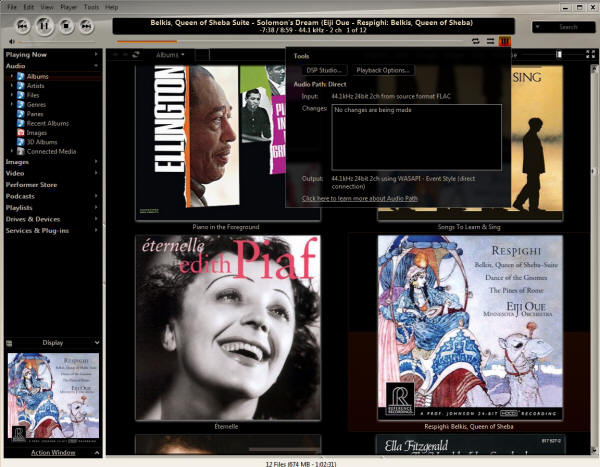Expand the Action Window chevron
Screen dimensions: 600x467
pos(97,453)
